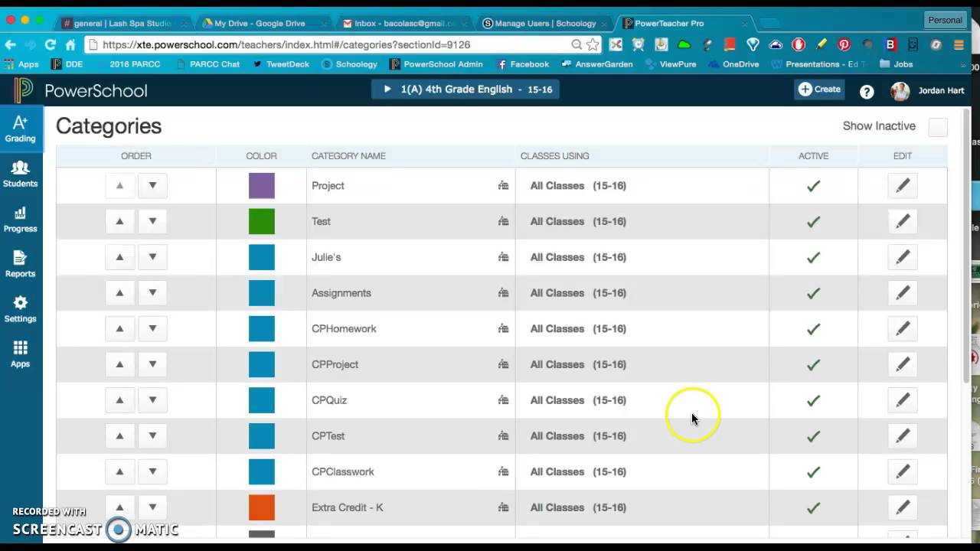Open the PowerSchool Admin bookmark
Screen dimensions: 980x551
[436, 64]
